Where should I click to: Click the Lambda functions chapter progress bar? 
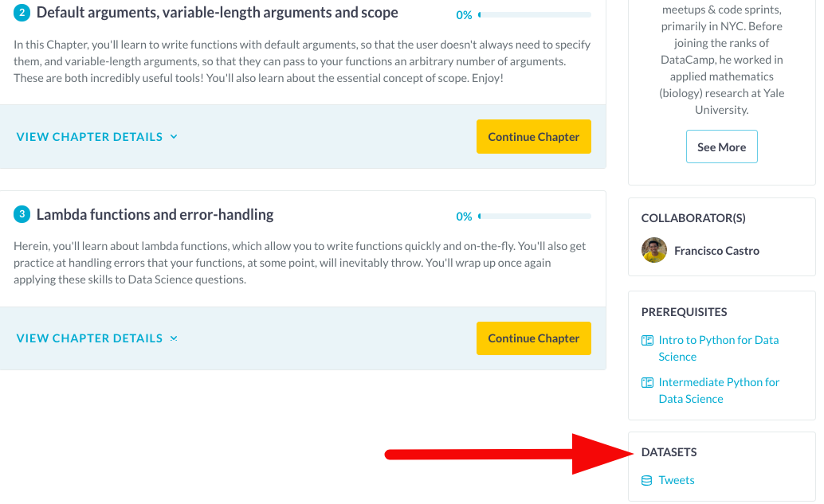tap(535, 217)
